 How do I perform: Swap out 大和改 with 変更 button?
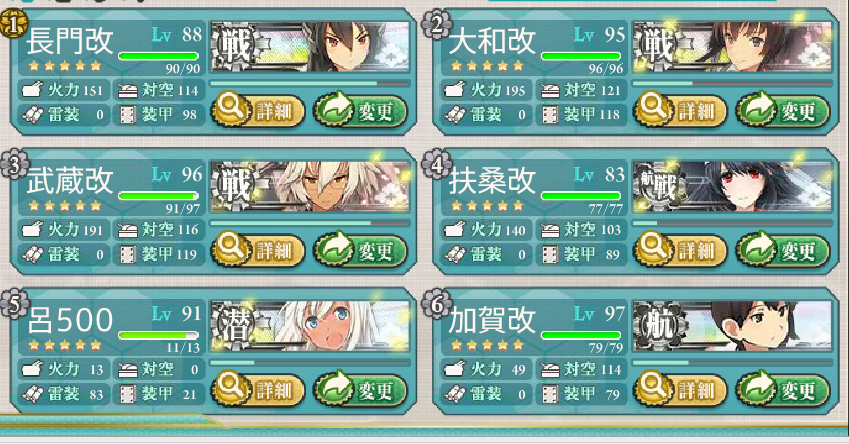[x=783, y=111]
